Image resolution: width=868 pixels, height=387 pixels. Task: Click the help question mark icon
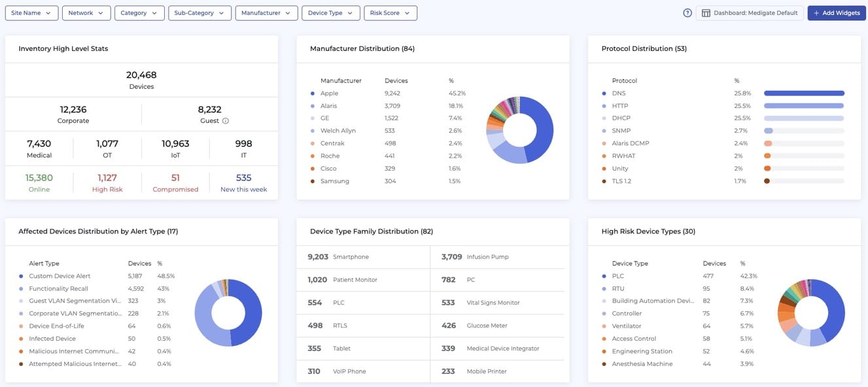[x=687, y=13]
